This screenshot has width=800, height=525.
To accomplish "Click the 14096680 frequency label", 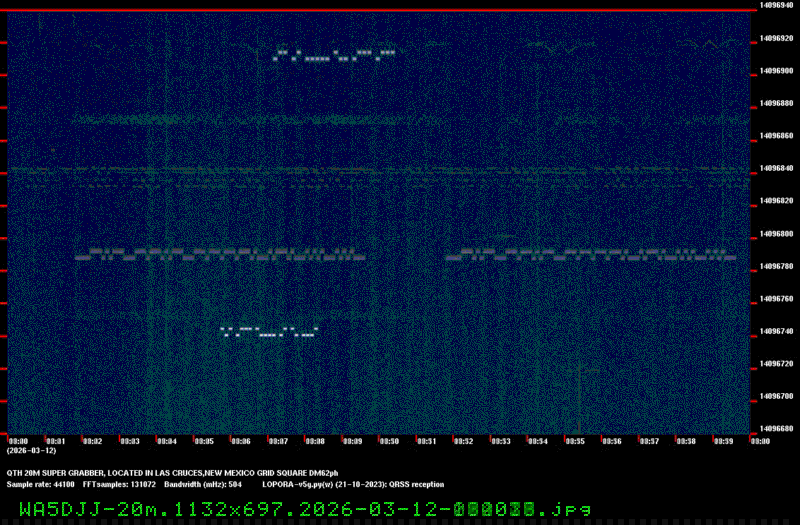I will click(777, 429).
